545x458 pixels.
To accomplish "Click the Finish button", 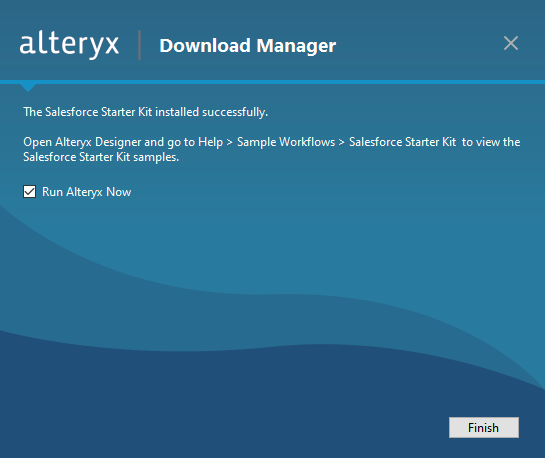I will click(x=484, y=427).
